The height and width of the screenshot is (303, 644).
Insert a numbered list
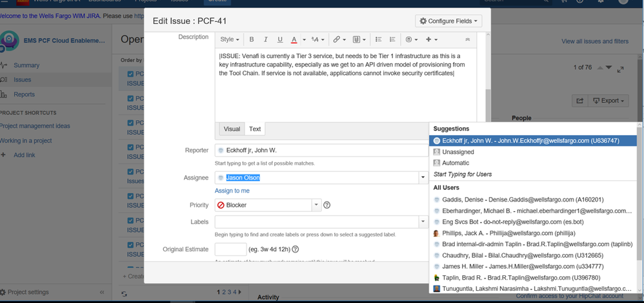pyautogui.click(x=392, y=39)
